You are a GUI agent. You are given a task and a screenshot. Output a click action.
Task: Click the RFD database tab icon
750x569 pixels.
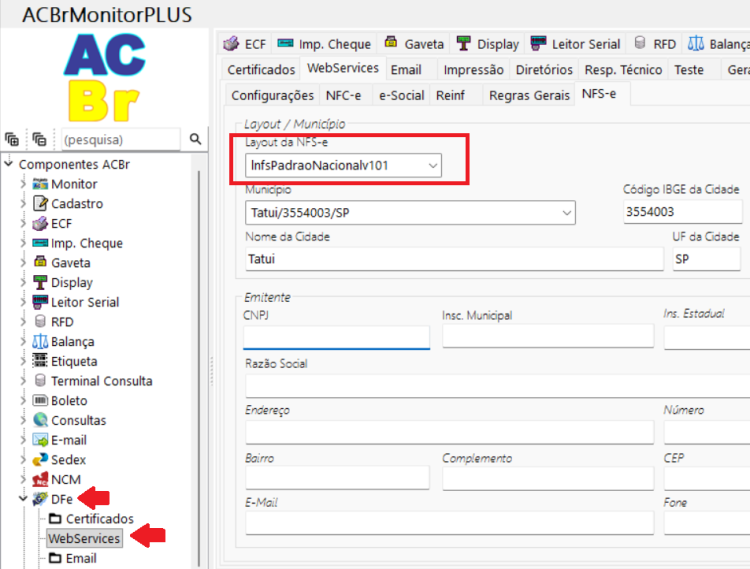click(640, 43)
